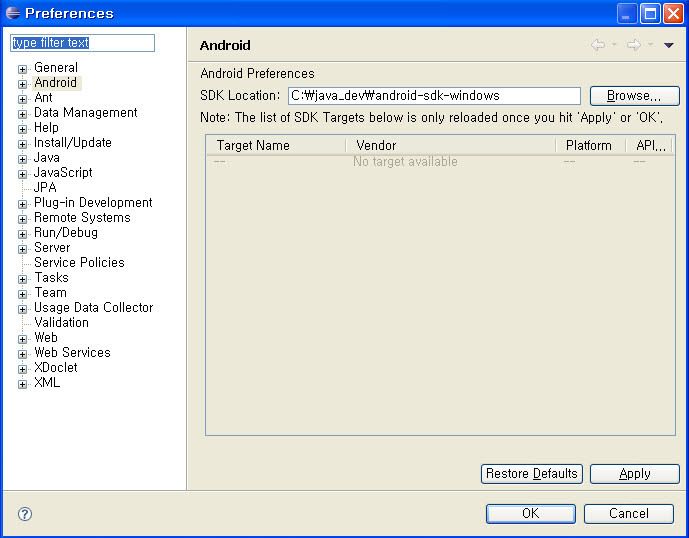Click the back navigation arrow icon
The width and height of the screenshot is (689, 538).
[598, 45]
